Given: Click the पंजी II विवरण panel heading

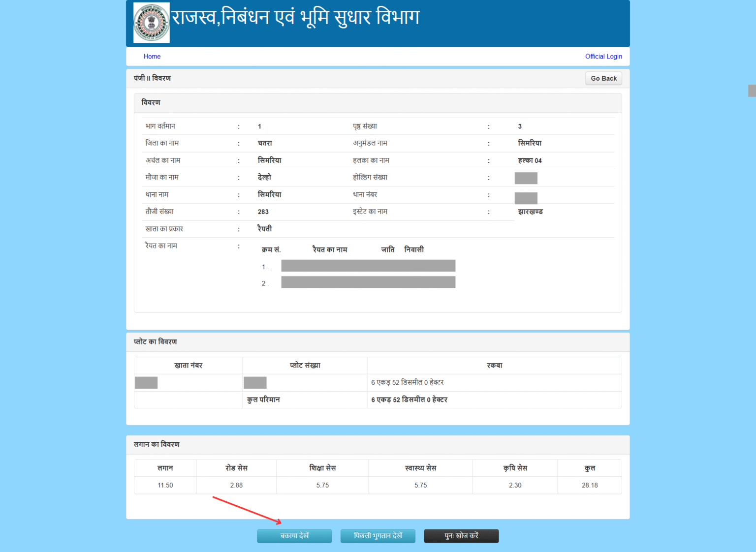Looking at the screenshot, I should (x=153, y=78).
